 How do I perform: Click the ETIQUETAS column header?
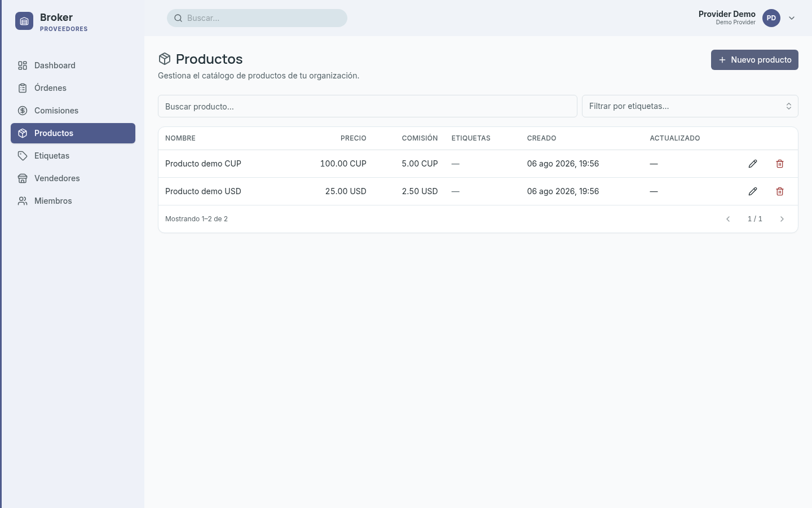(x=471, y=138)
